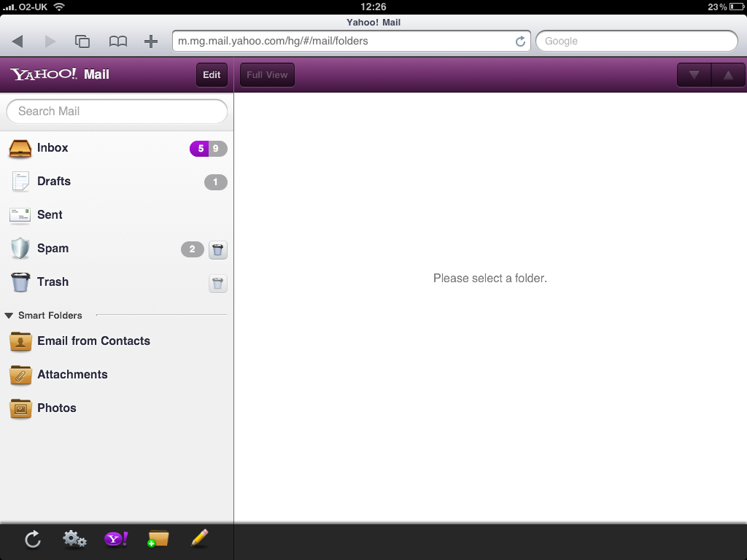This screenshot has width=747, height=560.
Task: Compose new email with pencil icon
Action: pos(200,538)
